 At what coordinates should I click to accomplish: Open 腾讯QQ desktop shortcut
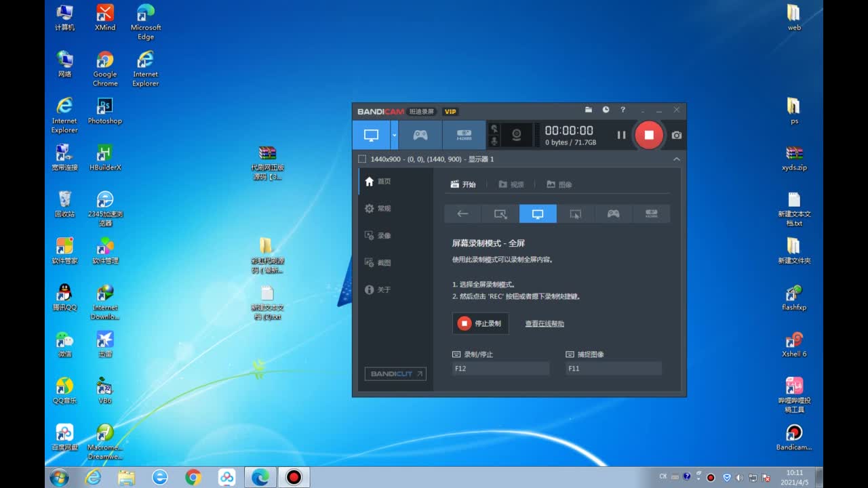[64, 298]
